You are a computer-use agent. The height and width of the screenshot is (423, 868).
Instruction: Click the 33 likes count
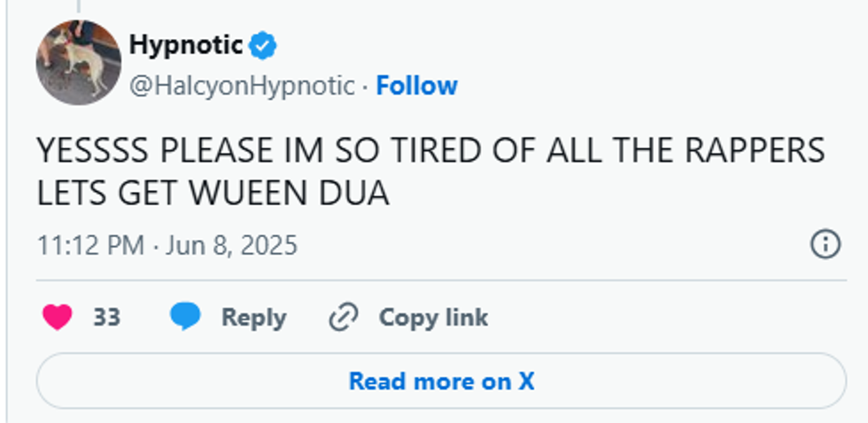106,317
